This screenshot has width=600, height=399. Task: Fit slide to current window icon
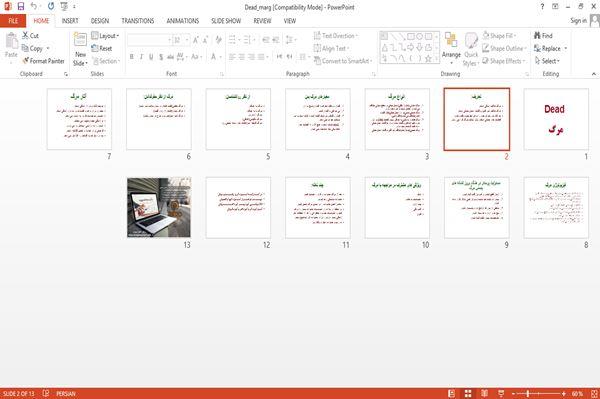pos(594,393)
